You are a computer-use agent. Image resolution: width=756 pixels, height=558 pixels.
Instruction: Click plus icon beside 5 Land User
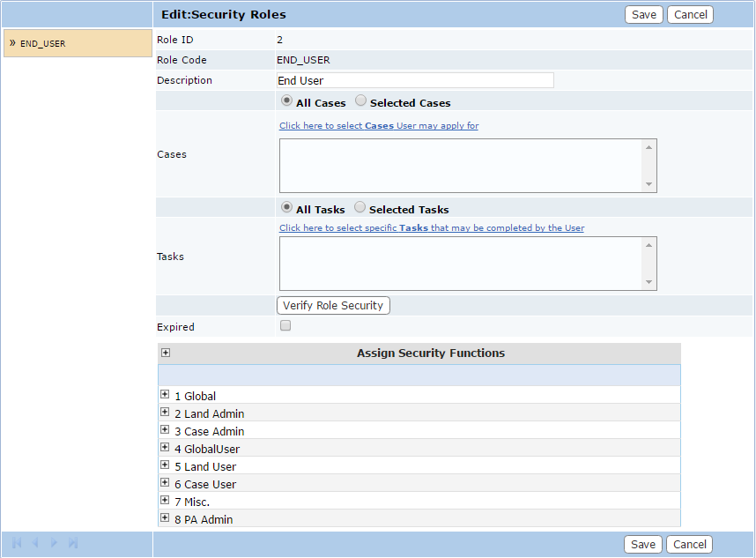coord(165,465)
